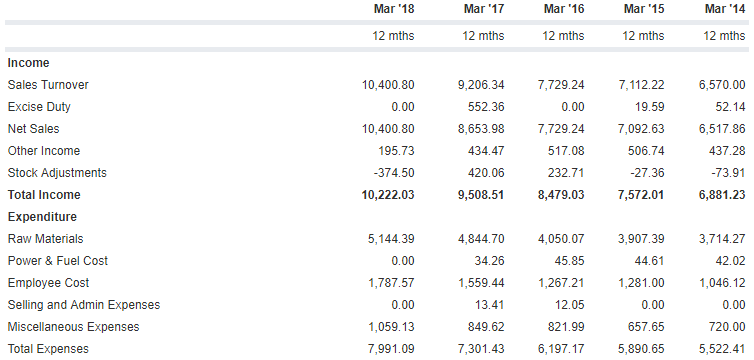Viewport: 754px width, 360px height.
Task: Select Power & Fuel Cost value 45.85
Action: pyautogui.click(x=569, y=261)
